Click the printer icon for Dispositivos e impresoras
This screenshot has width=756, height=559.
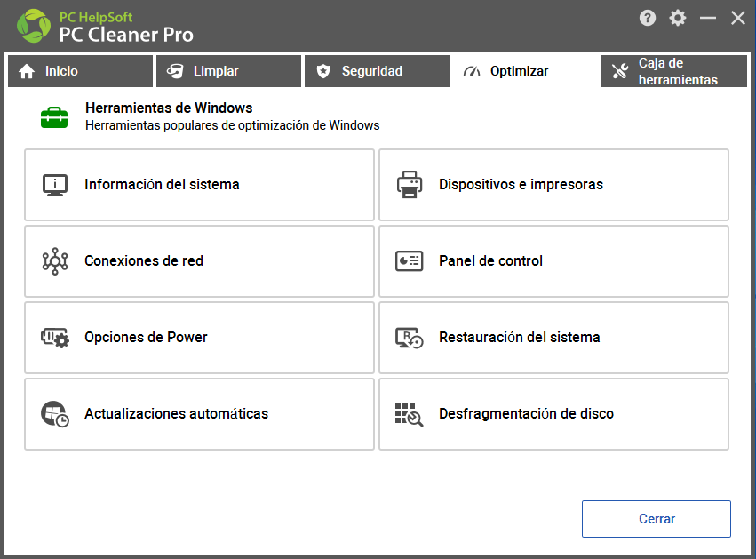pos(410,184)
